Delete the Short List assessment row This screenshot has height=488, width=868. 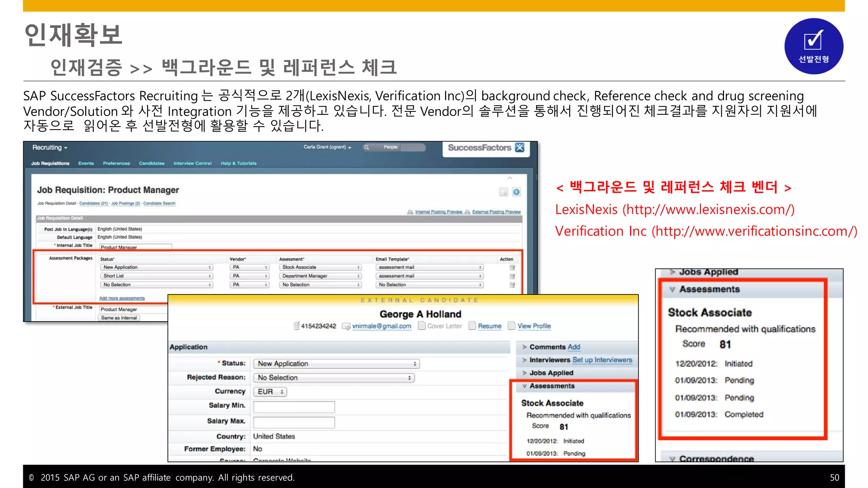coord(512,276)
